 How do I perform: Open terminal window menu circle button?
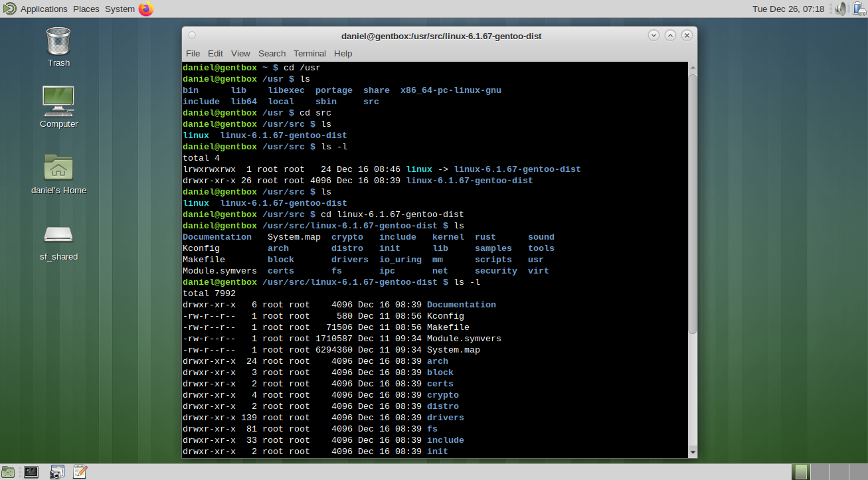[x=192, y=35]
